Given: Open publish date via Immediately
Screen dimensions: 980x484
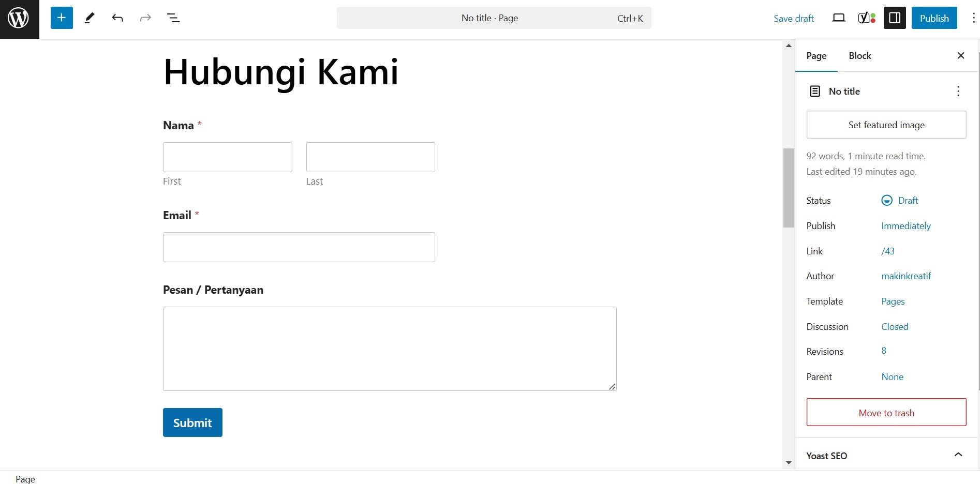Looking at the screenshot, I should tap(906, 225).
